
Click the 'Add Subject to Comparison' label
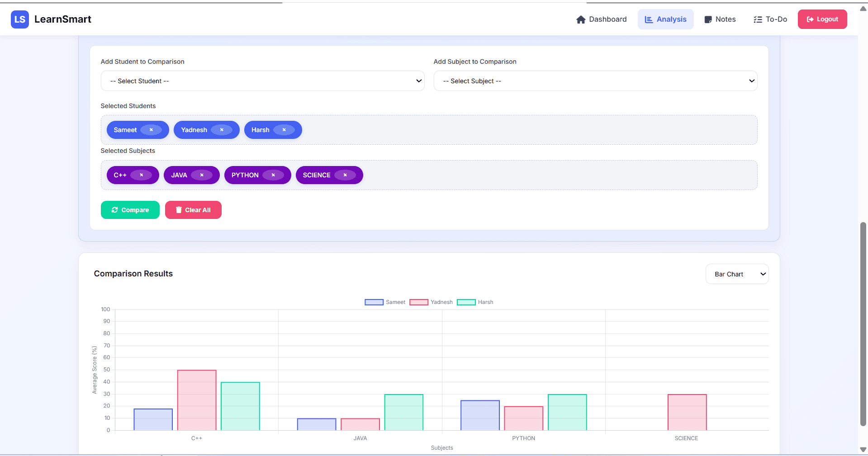click(x=475, y=62)
